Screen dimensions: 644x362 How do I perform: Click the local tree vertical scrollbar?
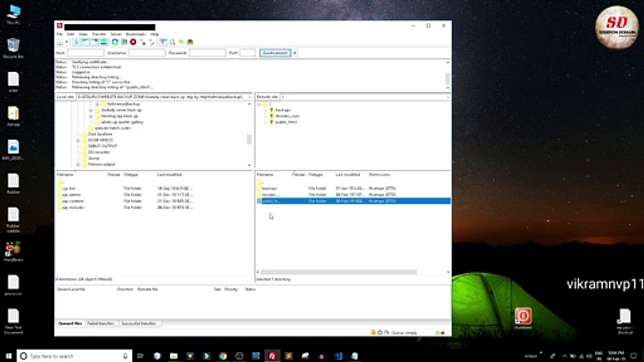249,139
